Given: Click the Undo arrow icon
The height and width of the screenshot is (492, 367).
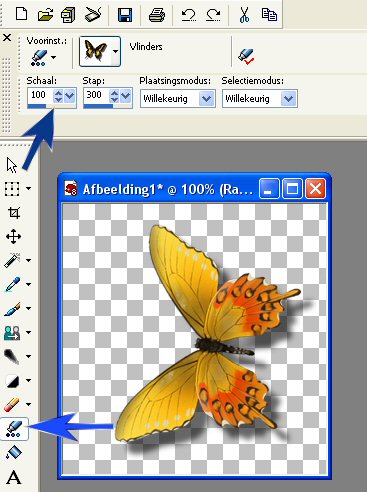Looking at the screenshot, I should (189, 15).
